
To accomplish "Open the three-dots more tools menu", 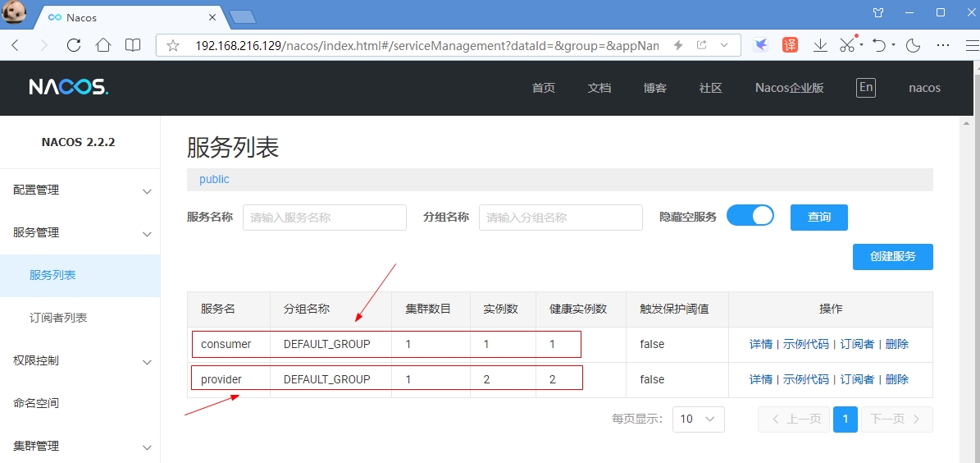I will coord(944,45).
